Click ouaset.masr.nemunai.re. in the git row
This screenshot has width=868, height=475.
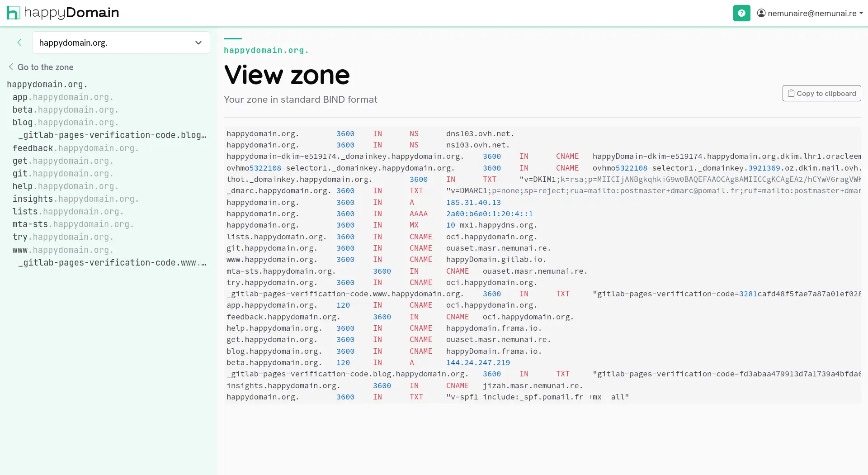[498, 248]
